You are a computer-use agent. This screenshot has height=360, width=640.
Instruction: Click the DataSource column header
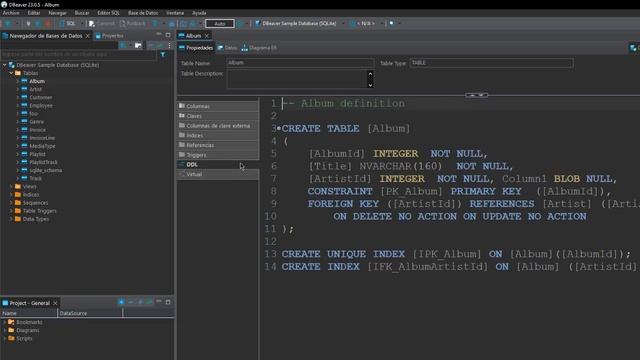(x=90, y=313)
